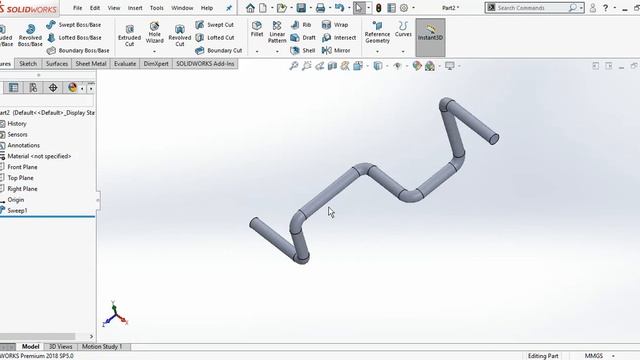This screenshot has height=360, width=640.
Task: Switch to the Motion Study 1 tab
Action: pos(102,347)
